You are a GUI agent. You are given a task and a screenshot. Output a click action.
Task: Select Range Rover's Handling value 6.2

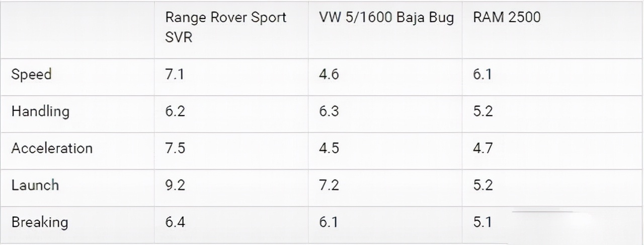[175, 111]
